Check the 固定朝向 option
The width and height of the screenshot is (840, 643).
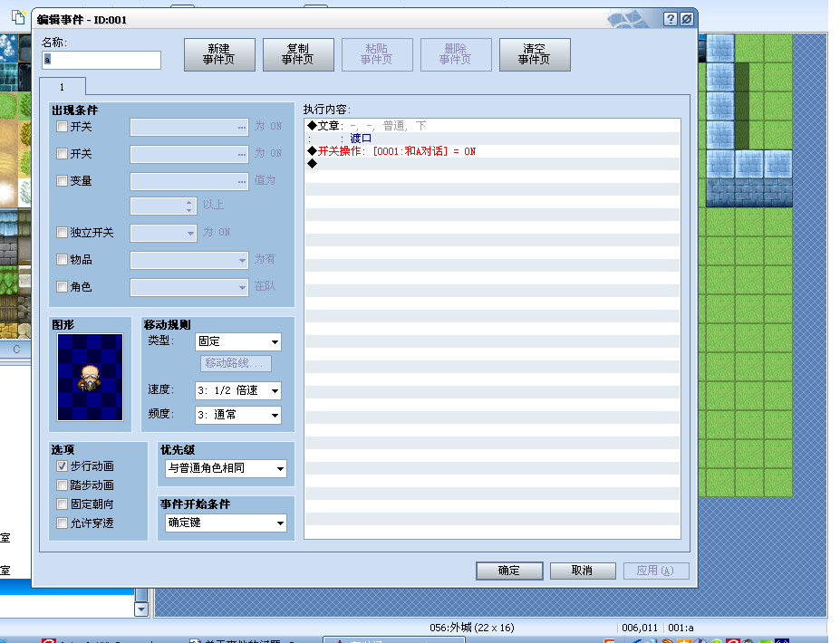tap(63, 504)
